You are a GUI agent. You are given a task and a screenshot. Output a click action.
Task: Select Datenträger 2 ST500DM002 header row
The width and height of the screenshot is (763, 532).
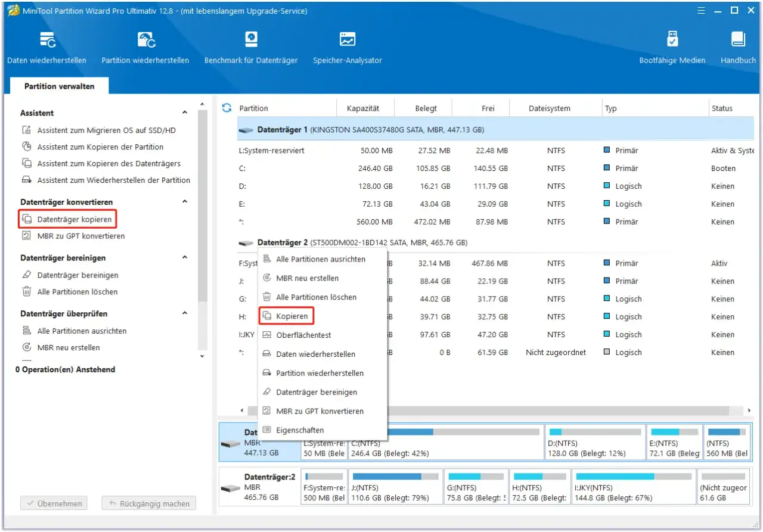tap(495, 242)
